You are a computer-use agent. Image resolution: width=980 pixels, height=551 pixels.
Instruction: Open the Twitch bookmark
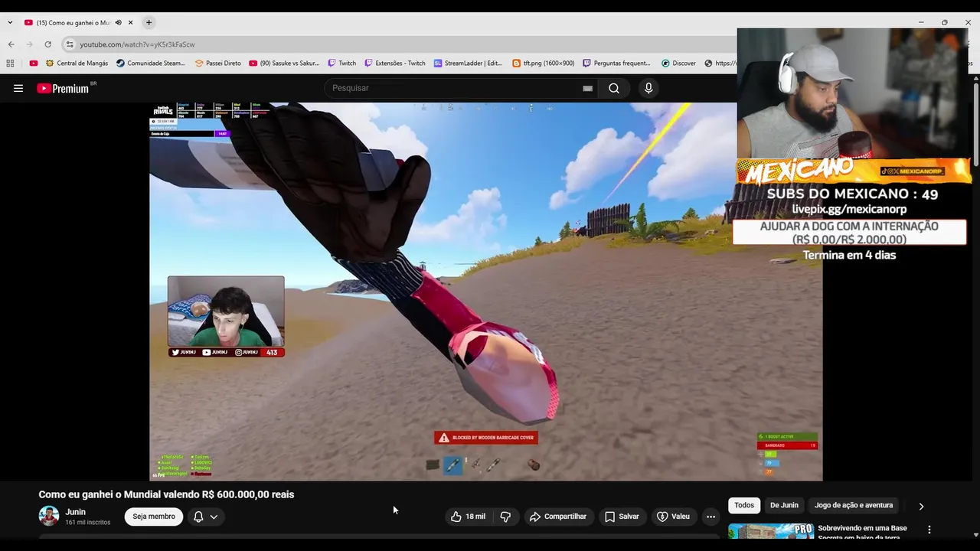click(x=341, y=64)
